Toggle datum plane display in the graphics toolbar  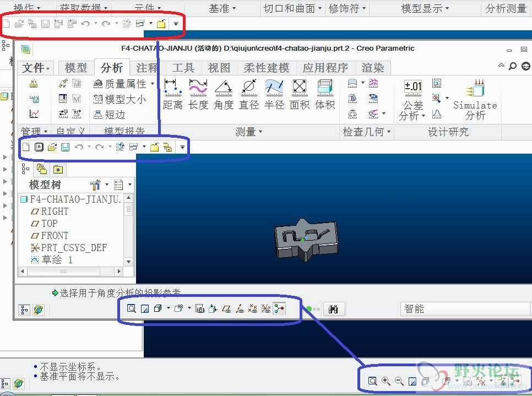click(x=226, y=308)
